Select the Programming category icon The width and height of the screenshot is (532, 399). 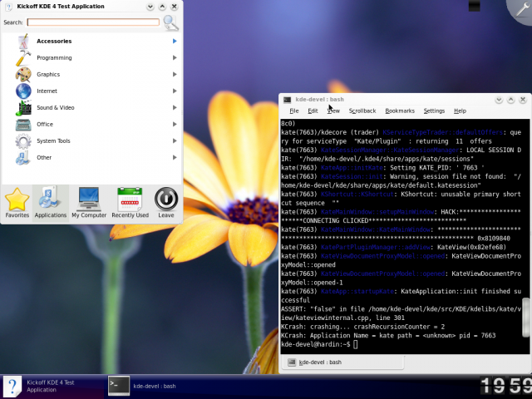[x=23, y=57]
